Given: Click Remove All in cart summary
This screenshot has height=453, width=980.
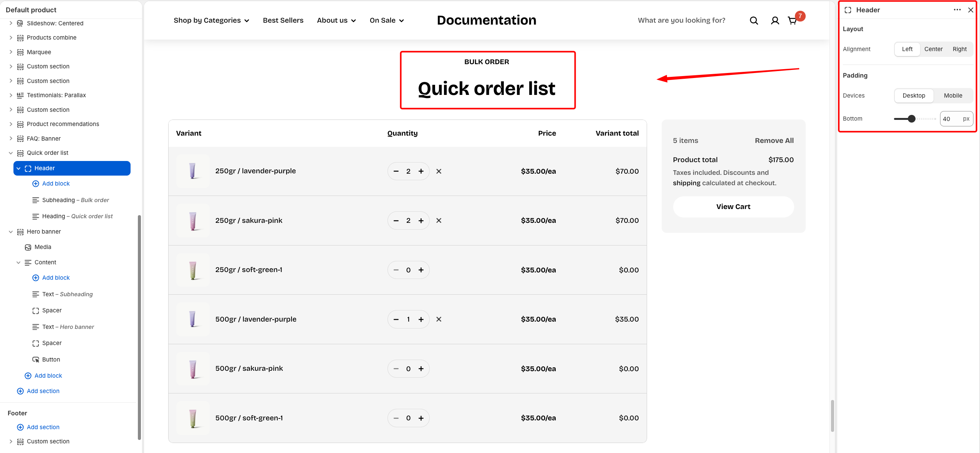Looking at the screenshot, I should coord(774,141).
